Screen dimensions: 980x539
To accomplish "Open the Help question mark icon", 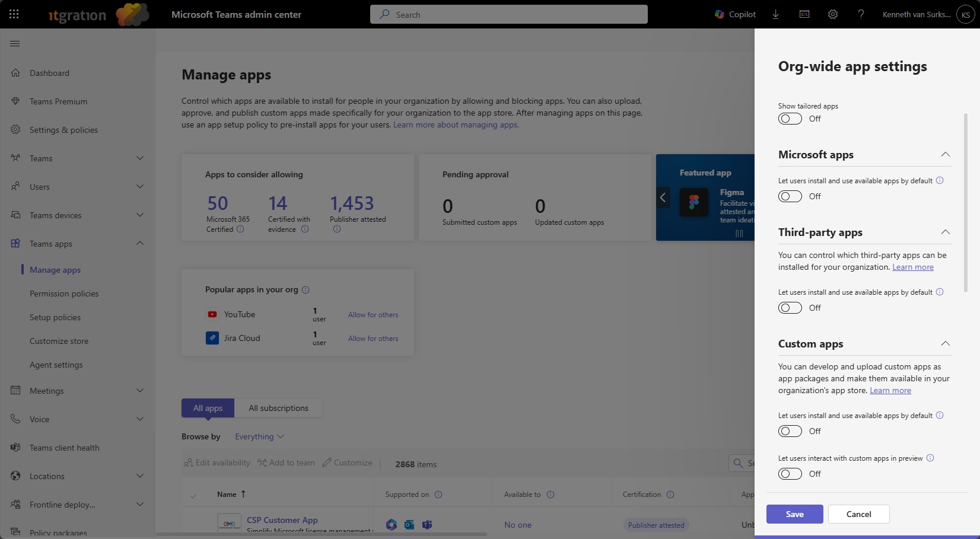I will coord(861,14).
